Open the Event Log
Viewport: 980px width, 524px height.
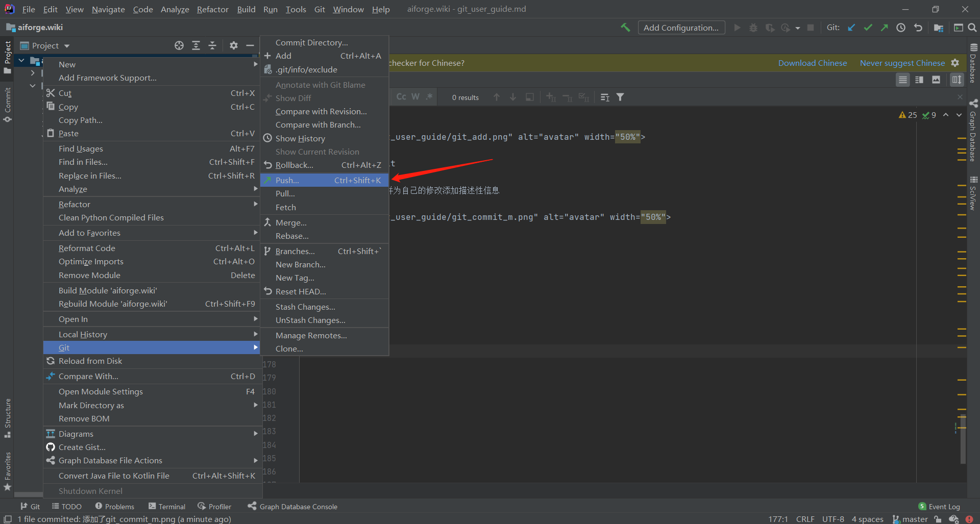[939, 506]
